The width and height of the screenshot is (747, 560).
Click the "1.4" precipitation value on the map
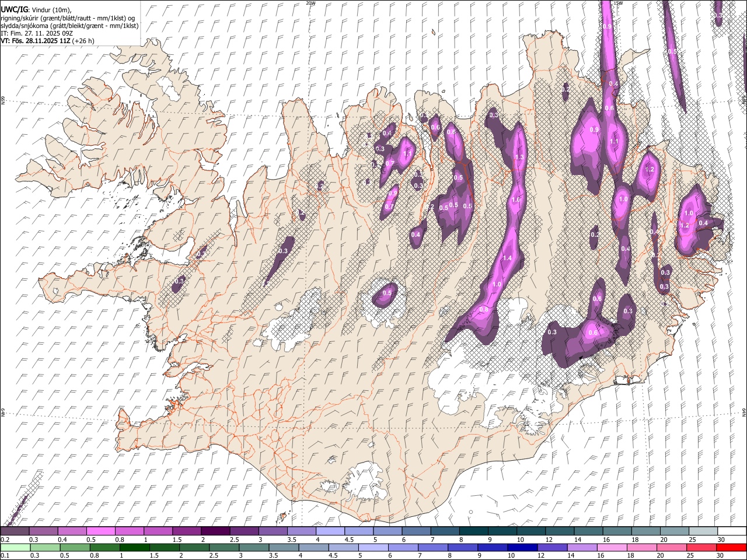pos(507,258)
